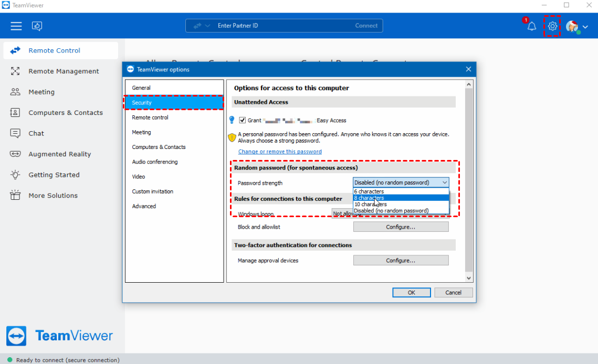The width and height of the screenshot is (598, 364).
Task: Click Configure for Manage approval devices
Action: 401,260
